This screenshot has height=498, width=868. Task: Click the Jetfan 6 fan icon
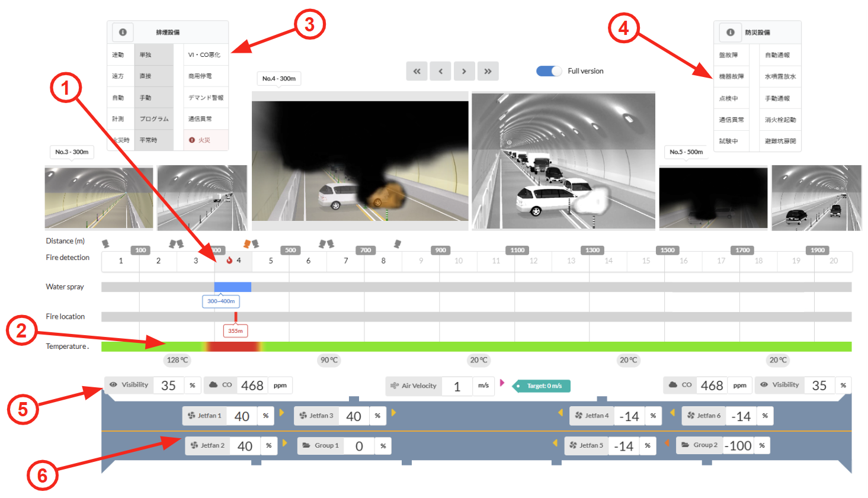(691, 416)
